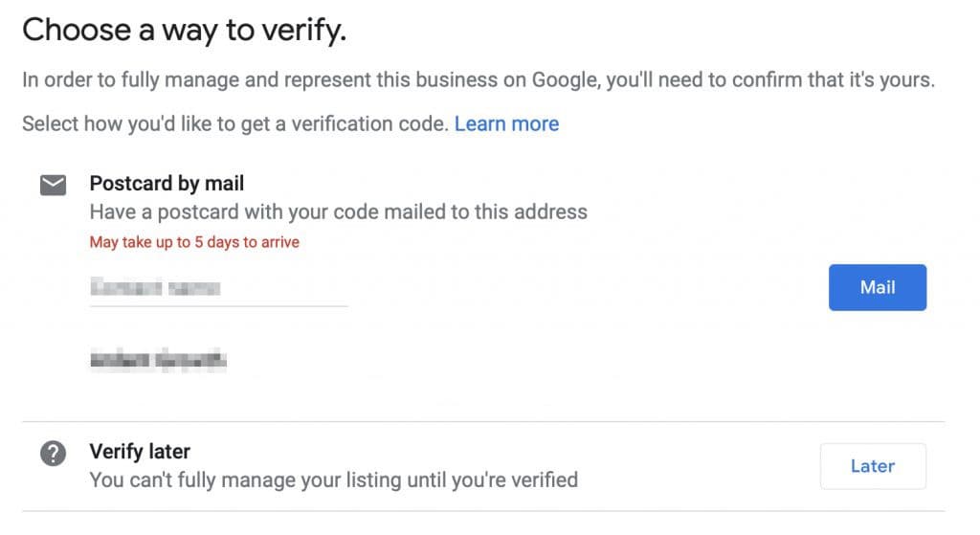Image resolution: width=980 pixels, height=535 pixels.
Task: Click the question mark icon
Action: point(54,454)
